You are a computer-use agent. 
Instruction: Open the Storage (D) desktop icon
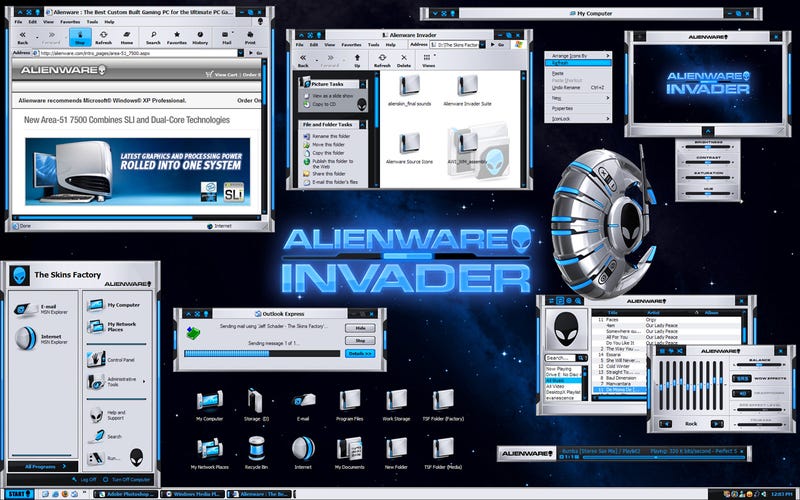click(256, 405)
